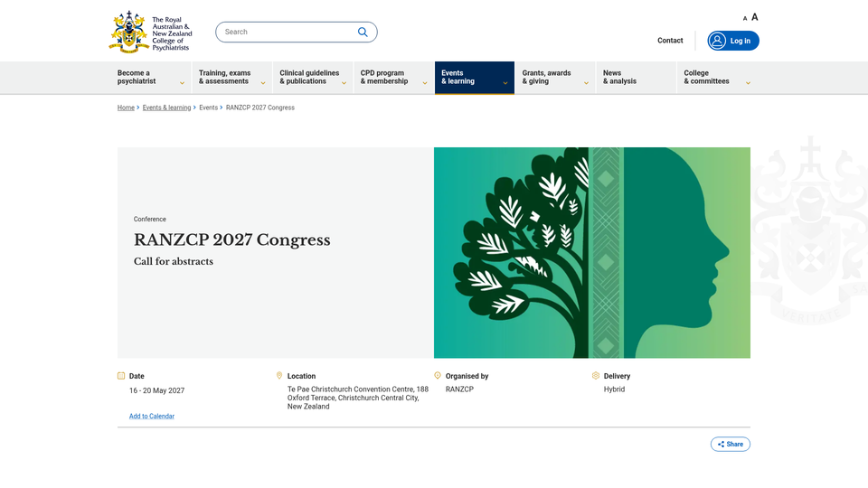Click the RANZCP organiser value

pos(459,389)
